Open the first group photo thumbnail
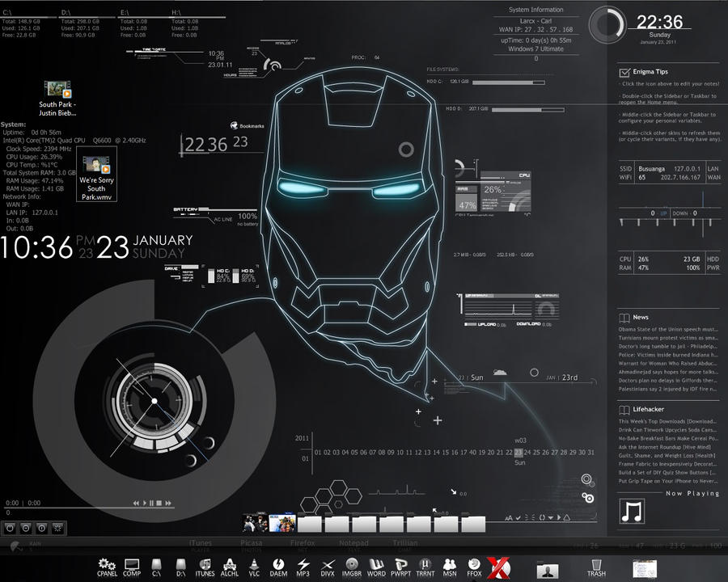The image size is (728, 582). [255, 523]
